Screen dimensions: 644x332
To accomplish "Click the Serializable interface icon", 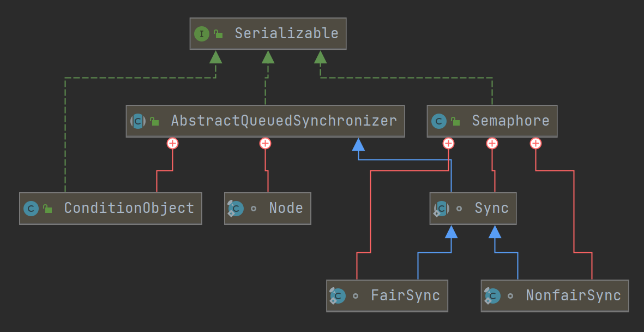I will 201,34.
